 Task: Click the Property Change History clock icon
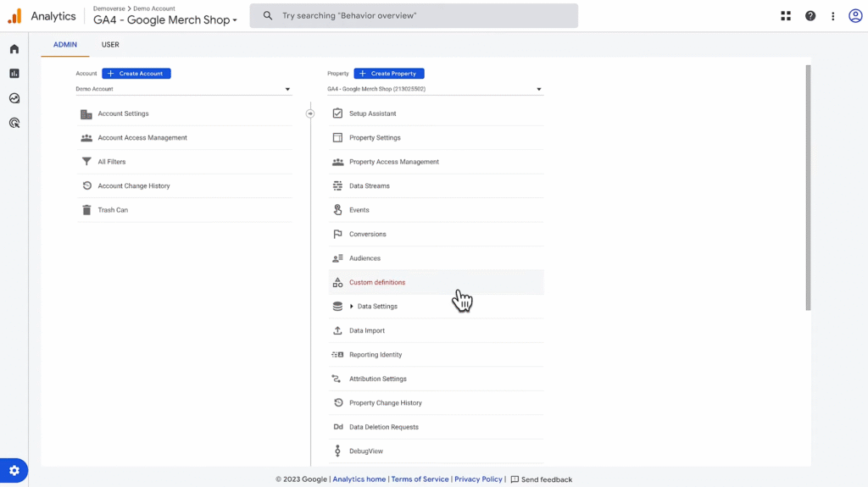coord(338,403)
